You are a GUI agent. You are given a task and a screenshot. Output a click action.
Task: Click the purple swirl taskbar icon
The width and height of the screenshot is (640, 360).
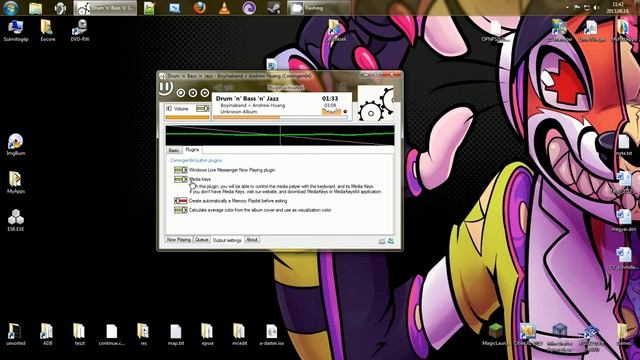point(249,8)
